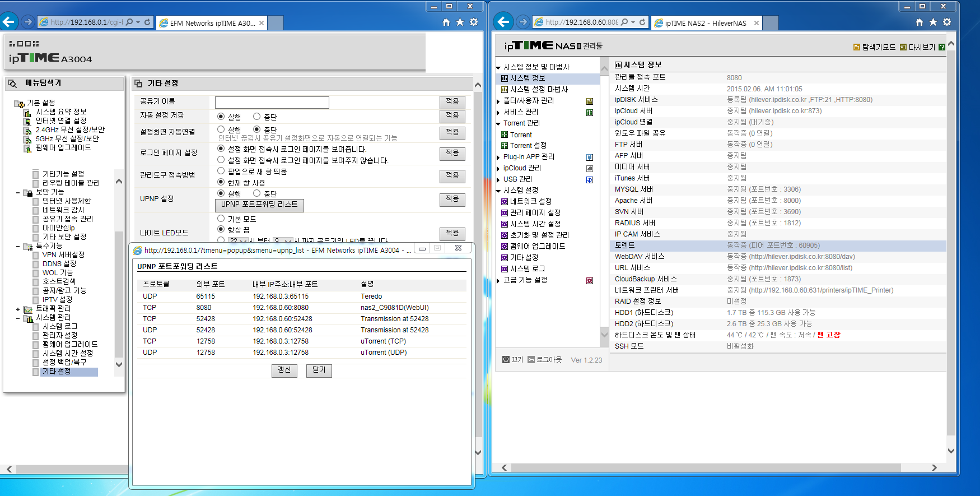
Task: Click the icon at the end of the 폴더/사용자 관리 row
Action: [x=590, y=101]
